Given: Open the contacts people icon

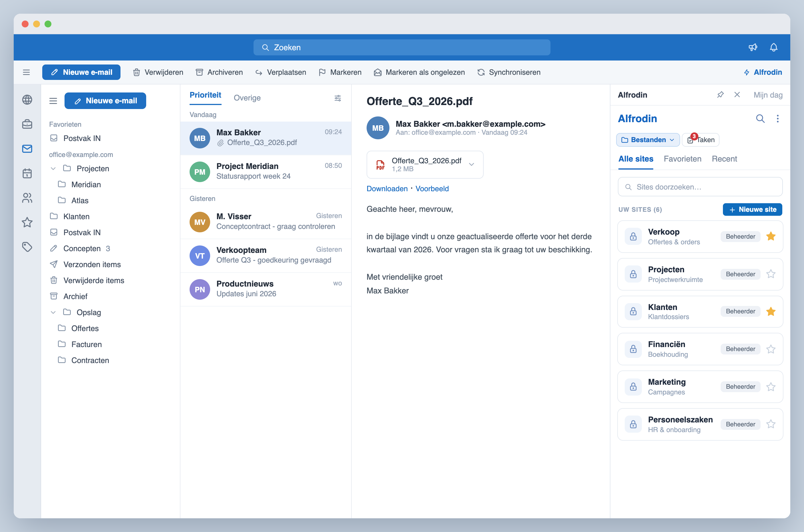Looking at the screenshot, I should (x=27, y=198).
